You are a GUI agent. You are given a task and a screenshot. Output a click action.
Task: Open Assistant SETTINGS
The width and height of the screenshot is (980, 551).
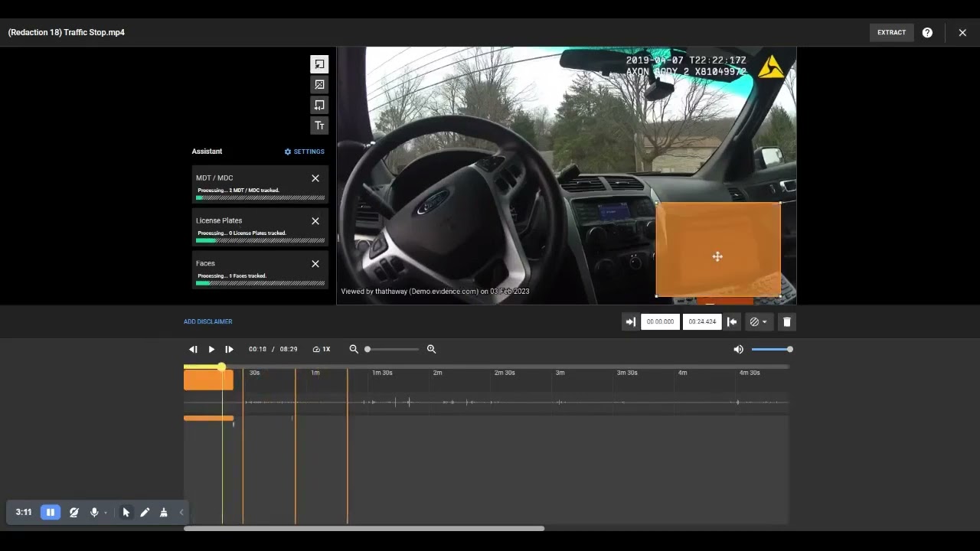coord(305,152)
